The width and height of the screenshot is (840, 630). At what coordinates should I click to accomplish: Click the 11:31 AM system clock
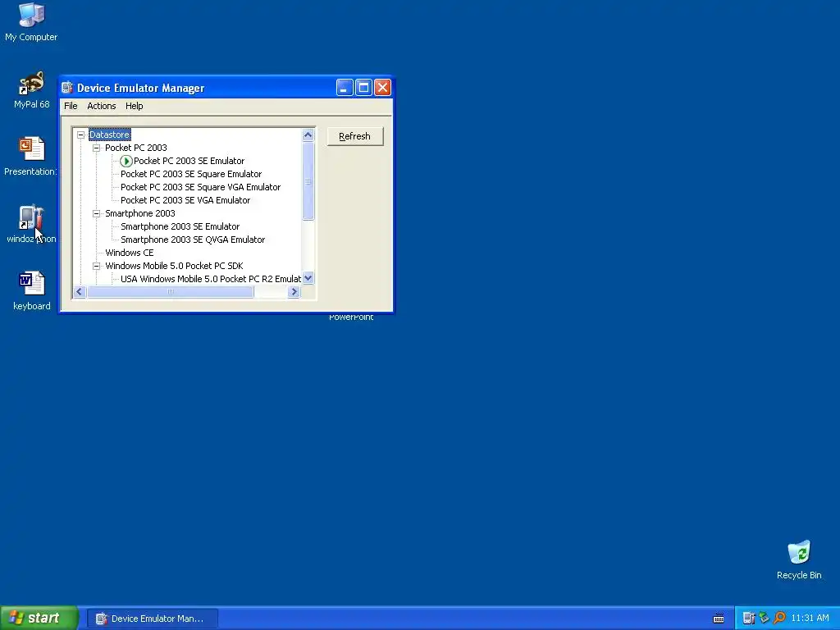pyautogui.click(x=810, y=619)
